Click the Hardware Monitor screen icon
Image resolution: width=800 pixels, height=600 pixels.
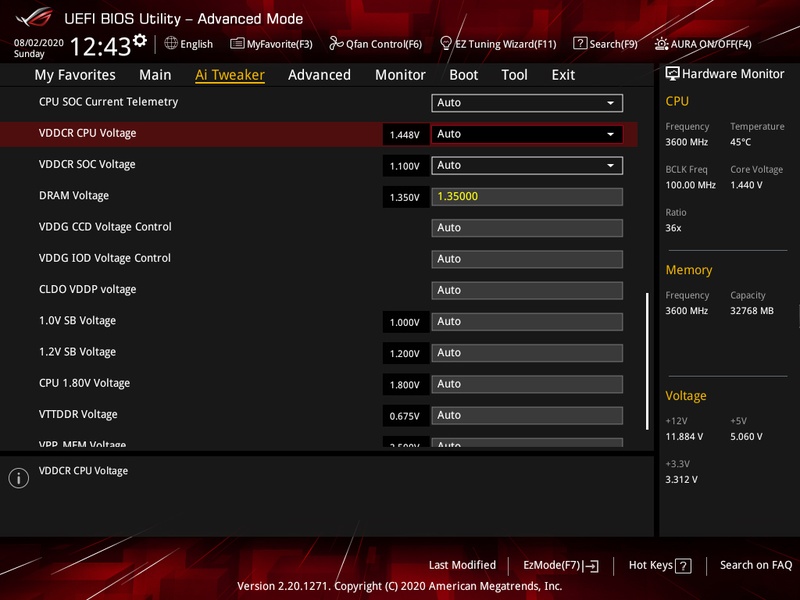tap(672, 74)
